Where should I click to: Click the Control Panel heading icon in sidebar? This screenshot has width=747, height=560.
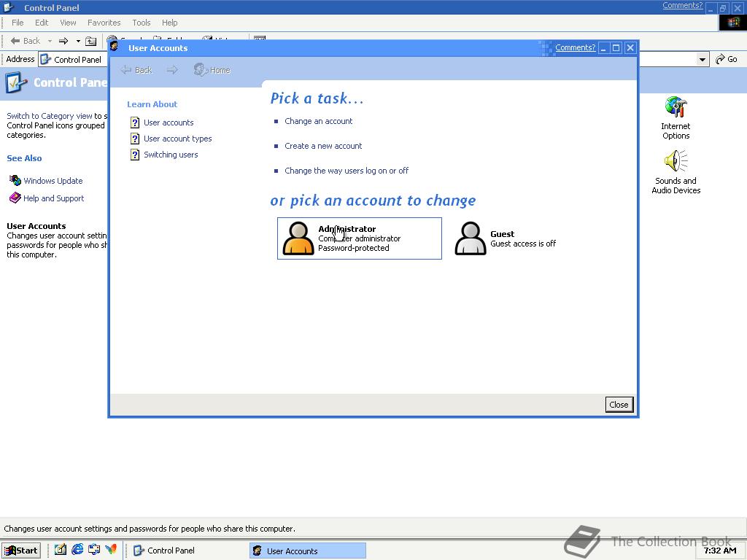[x=16, y=83]
